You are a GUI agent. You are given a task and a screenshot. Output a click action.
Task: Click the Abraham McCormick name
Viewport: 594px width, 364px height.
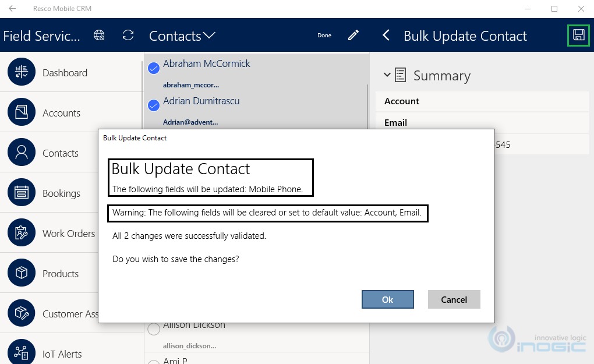207,63
